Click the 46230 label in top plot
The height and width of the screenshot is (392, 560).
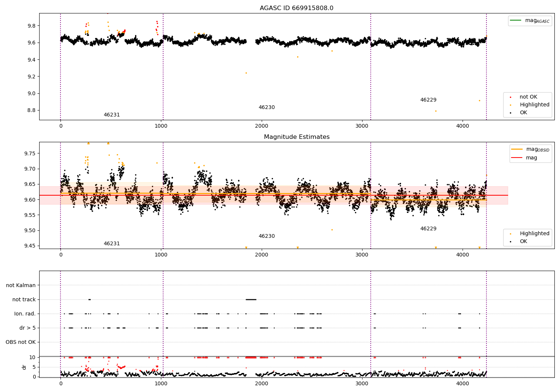[x=267, y=108]
